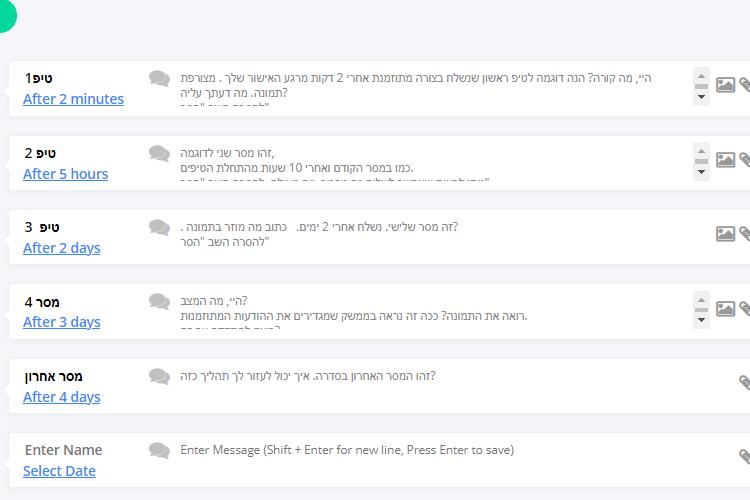Click the scrollbar thumb in מסר 4 message
This screenshot has height=500, width=750.
point(701,310)
